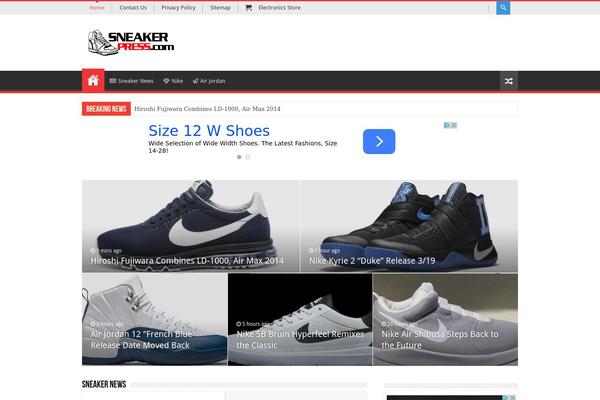
Task: Select the second ad carousel dot
Action: click(x=248, y=157)
